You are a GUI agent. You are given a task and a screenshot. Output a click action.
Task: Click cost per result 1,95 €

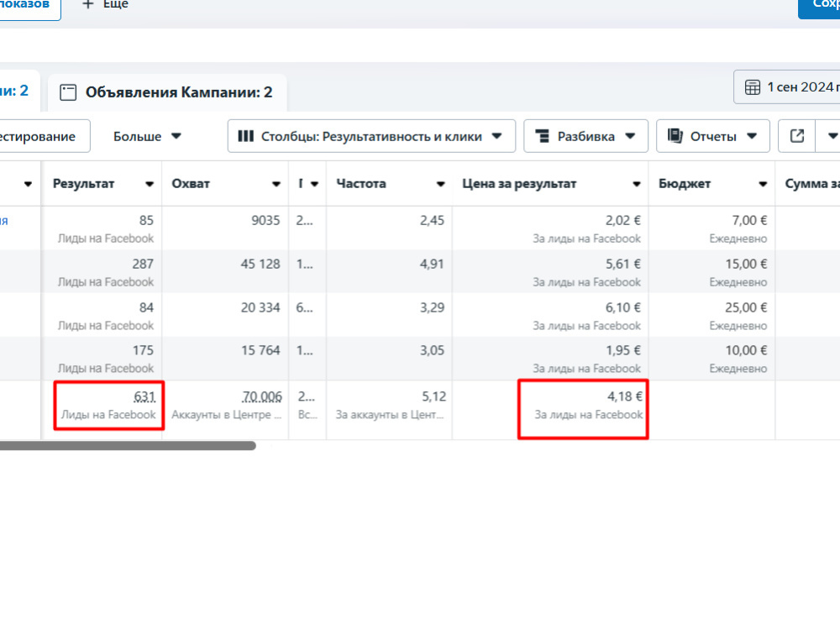(x=623, y=350)
